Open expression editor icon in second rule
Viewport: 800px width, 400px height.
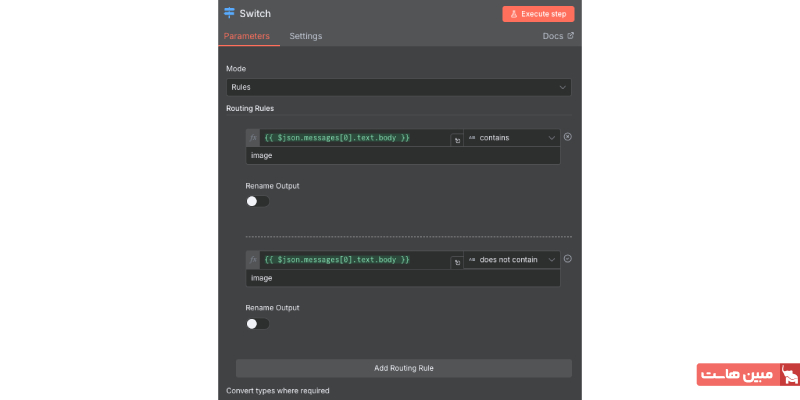point(457,262)
